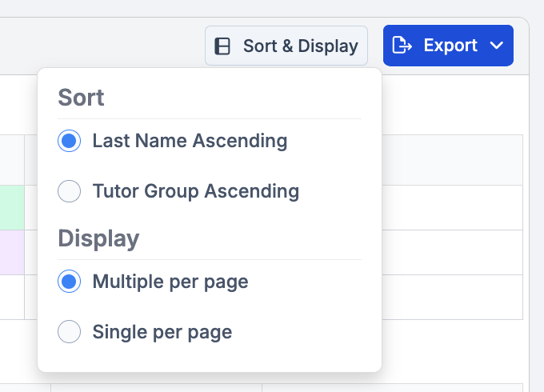Choose Single per page display
The width and height of the screenshot is (544, 392).
tap(70, 332)
